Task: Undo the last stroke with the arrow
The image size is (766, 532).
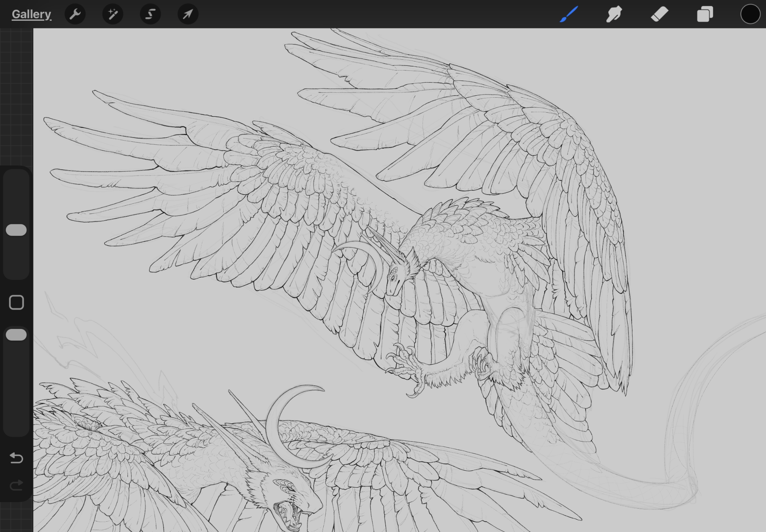Action: coord(16,458)
